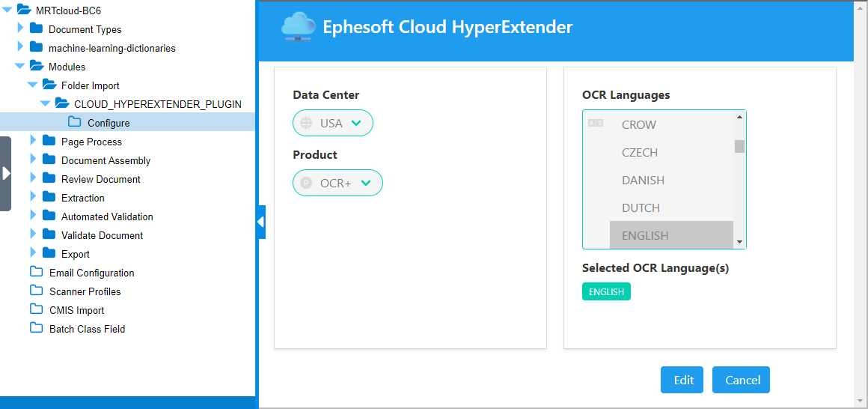Click the Product P icon
868x409 pixels.
point(306,183)
